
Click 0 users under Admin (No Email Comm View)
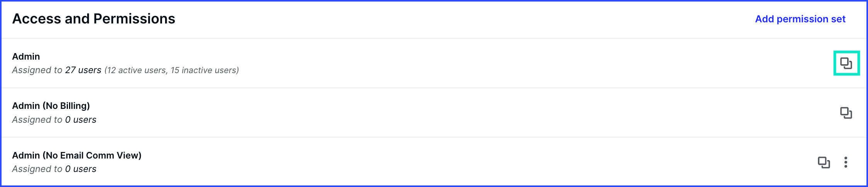81,169
